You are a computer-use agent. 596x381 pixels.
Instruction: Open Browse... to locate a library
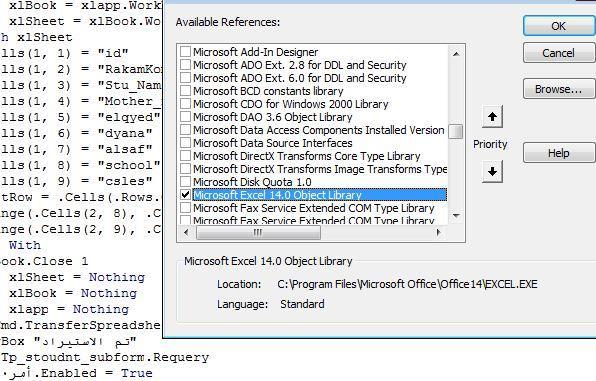click(558, 89)
